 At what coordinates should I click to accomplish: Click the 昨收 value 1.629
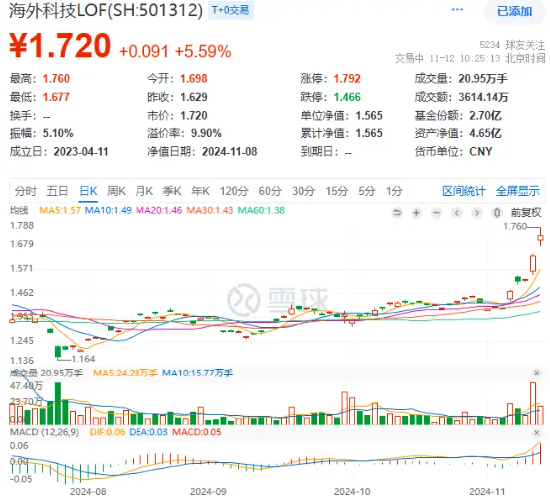pos(194,97)
